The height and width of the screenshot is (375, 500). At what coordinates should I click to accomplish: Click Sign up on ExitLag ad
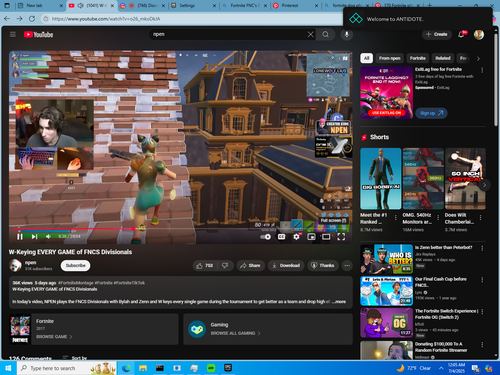431,113
